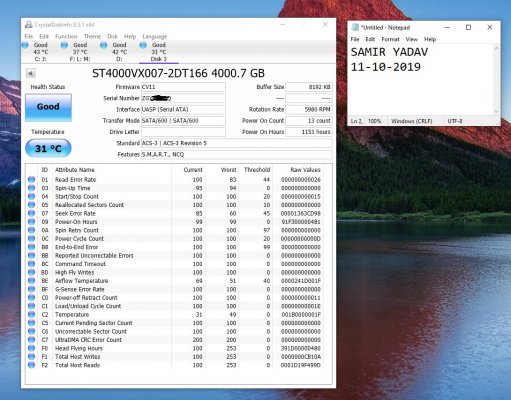
Task: Open the View menu in Notepad
Action: click(412, 39)
